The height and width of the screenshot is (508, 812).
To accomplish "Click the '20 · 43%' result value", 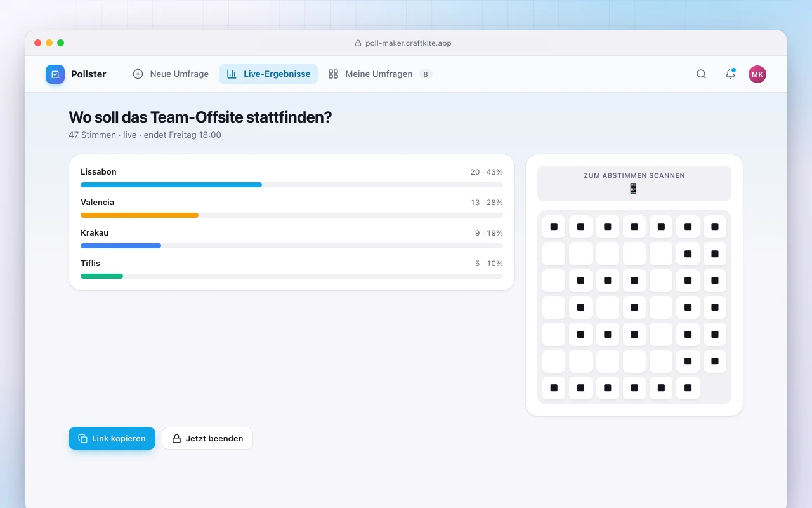I will tap(487, 172).
